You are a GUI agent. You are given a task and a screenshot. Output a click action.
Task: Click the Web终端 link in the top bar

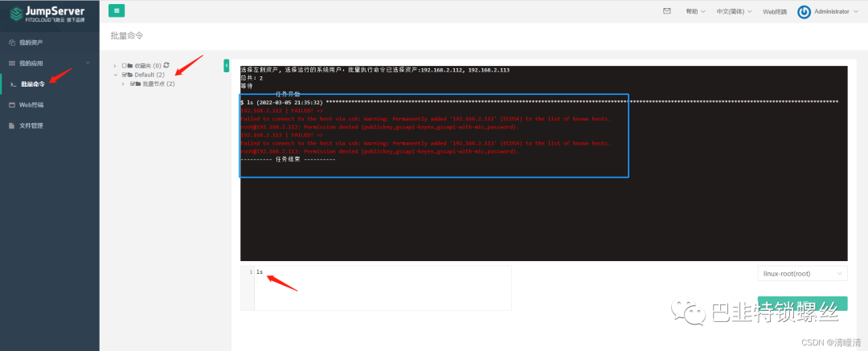[775, 11]
